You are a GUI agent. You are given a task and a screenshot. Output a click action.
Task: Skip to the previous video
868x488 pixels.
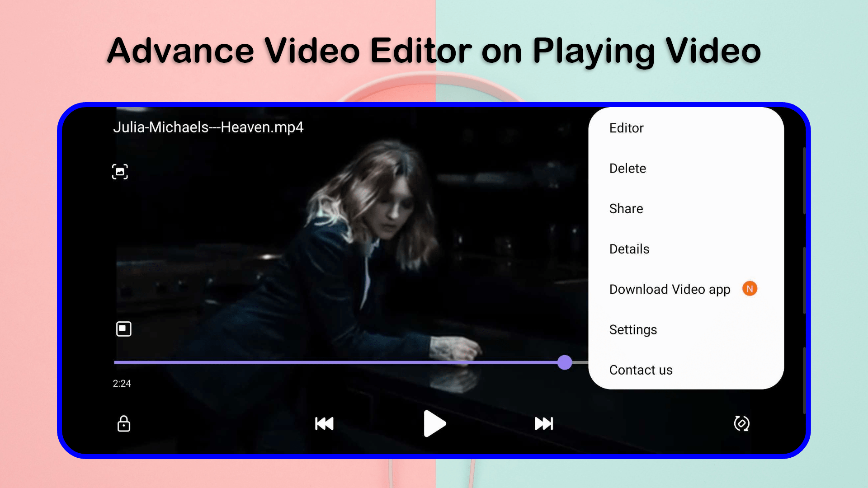(324, 424)
